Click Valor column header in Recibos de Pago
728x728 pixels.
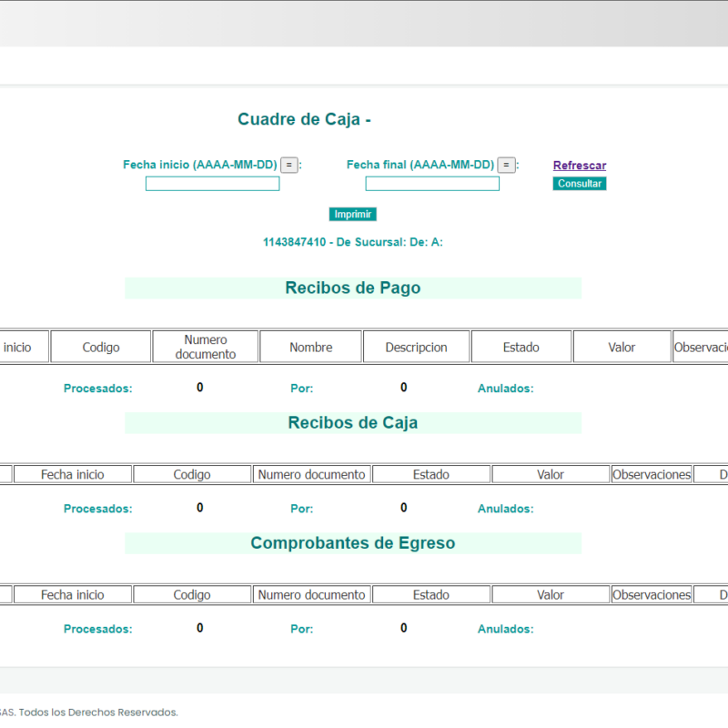pos(622,347)
